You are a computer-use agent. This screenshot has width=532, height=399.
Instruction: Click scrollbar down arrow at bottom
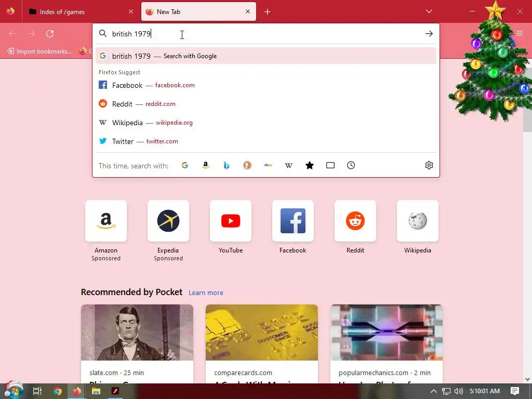point(527,379)
